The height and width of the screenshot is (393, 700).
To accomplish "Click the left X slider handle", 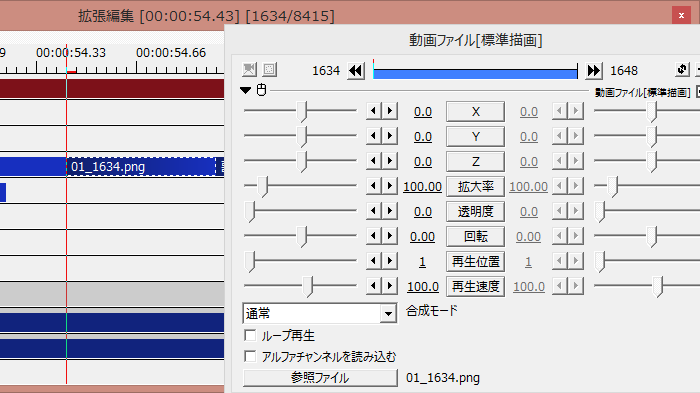I will pyautogui.click(x=303, y=111).
